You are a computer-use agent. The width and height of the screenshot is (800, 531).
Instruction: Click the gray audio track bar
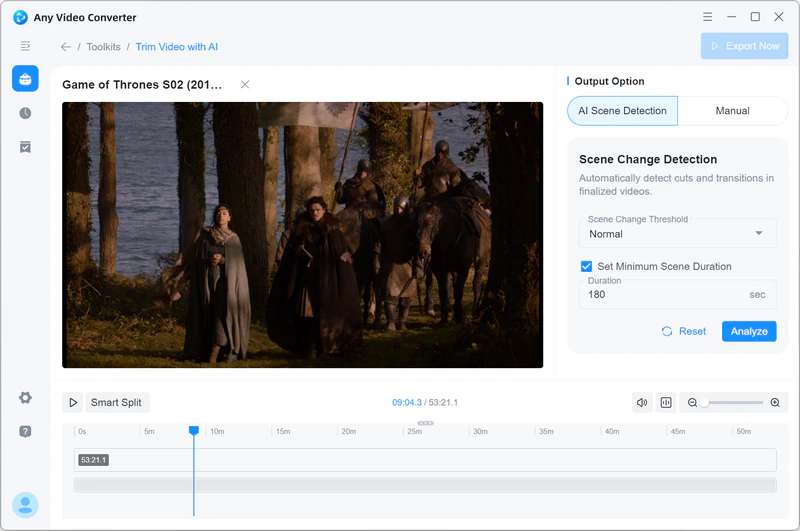[425, 485]
